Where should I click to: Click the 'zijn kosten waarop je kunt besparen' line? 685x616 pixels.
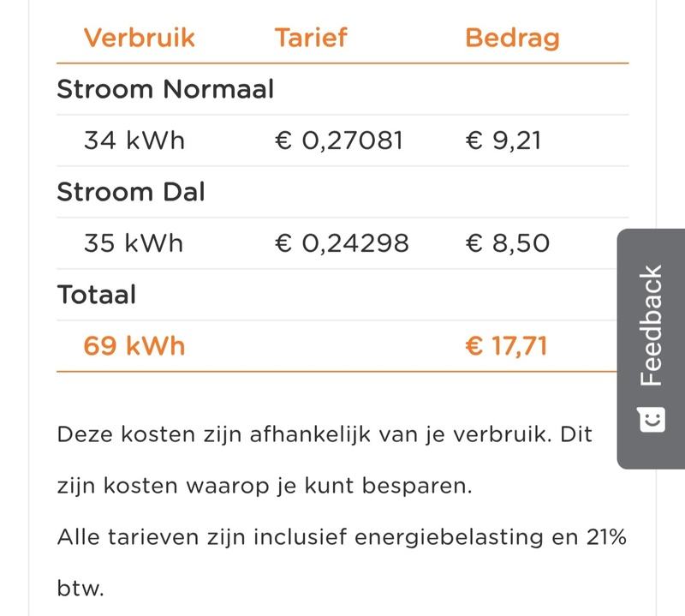point(265,486)
